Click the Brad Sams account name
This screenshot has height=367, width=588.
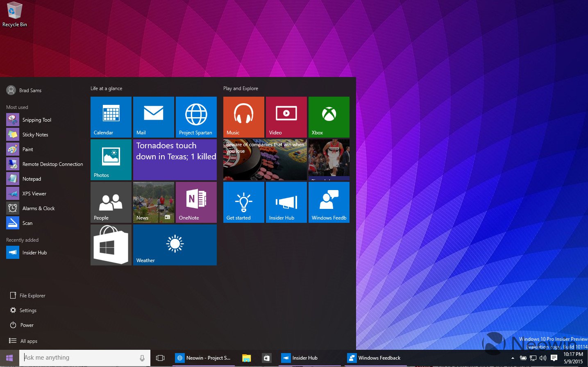[x=31, y=90]
